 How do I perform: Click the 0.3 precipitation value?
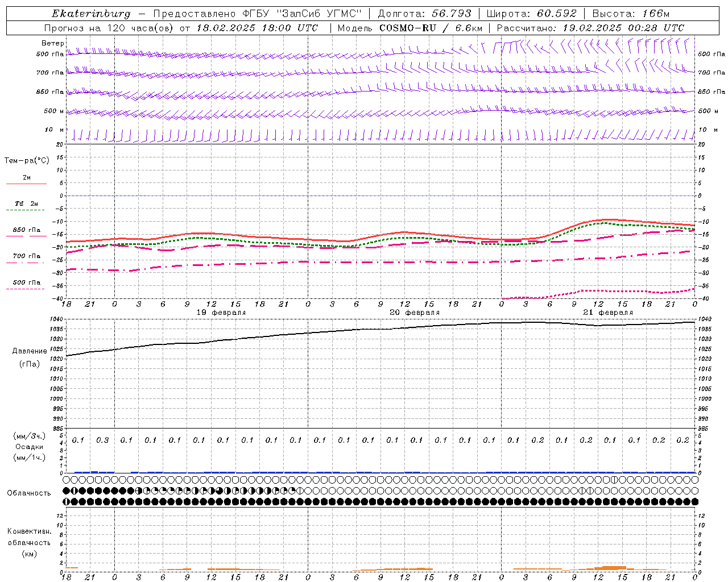102,440
